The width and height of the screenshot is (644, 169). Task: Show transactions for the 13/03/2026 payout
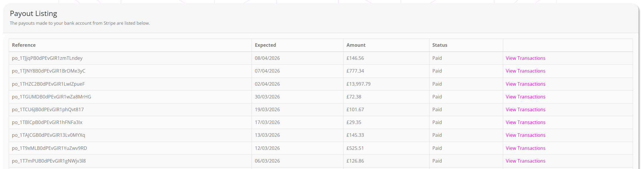(525, 135)
